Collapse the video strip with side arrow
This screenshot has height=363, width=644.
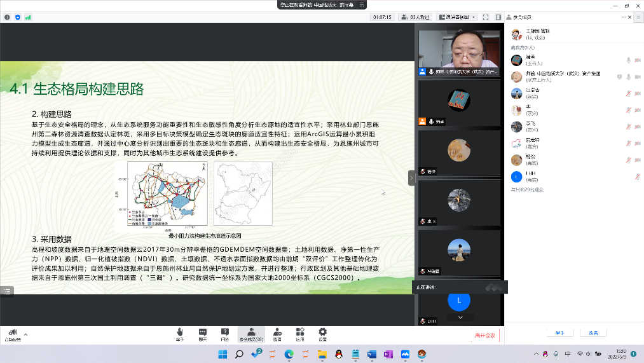point(411,178)
